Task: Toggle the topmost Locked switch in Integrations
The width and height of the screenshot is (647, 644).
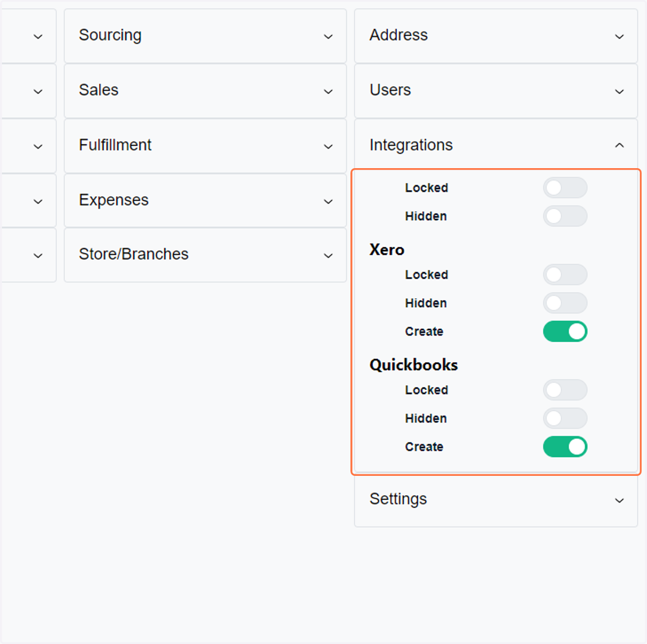Action: tap(565, 188)
